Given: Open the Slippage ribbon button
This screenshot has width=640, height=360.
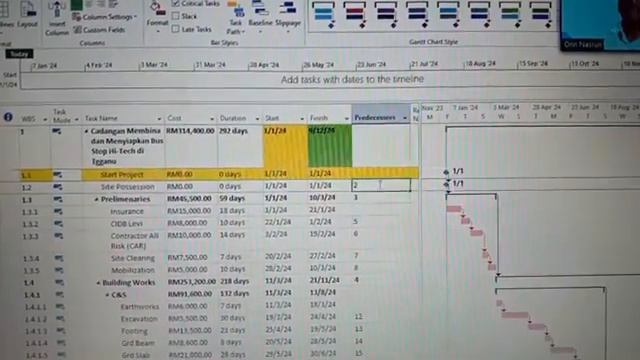Looking at the screenshot, I should 288,17.
